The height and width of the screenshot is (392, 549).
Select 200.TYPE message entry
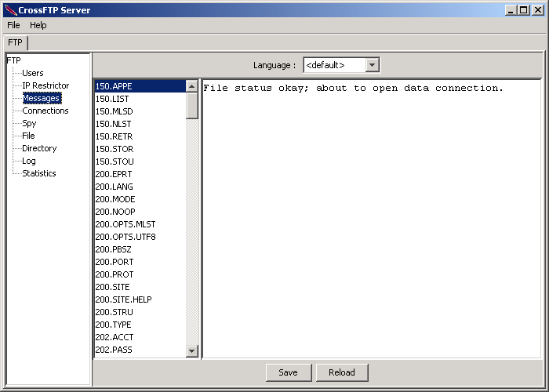140,325
